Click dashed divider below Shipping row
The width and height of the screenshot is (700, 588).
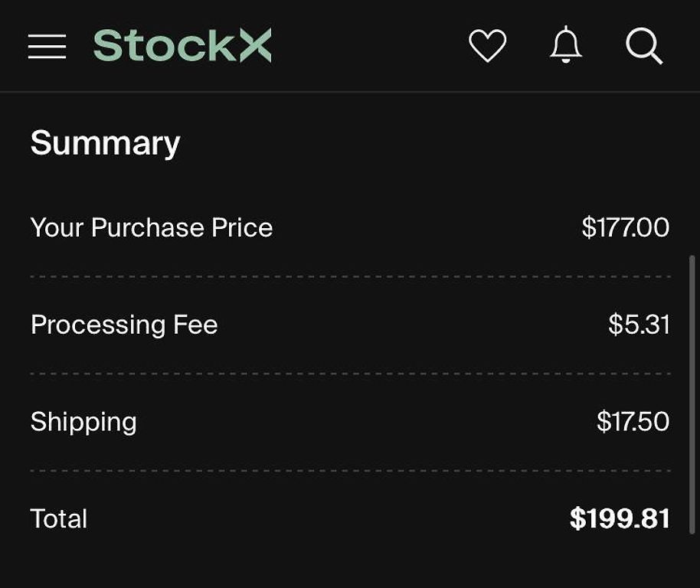click(x=350, y=471)
